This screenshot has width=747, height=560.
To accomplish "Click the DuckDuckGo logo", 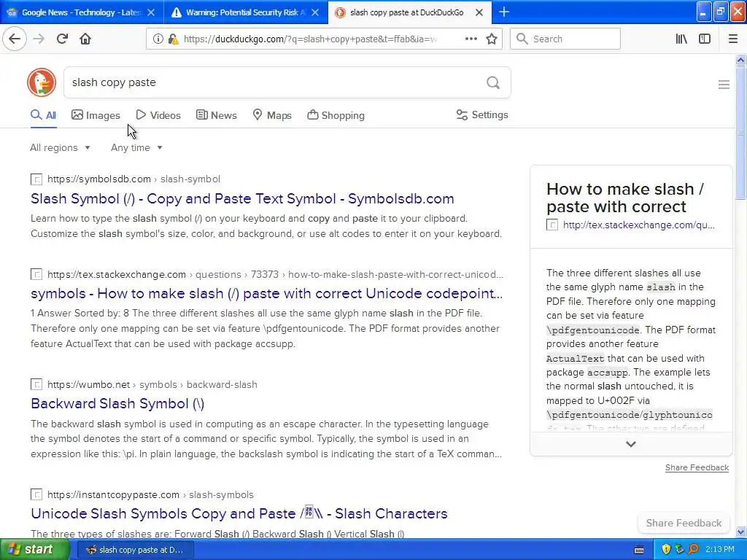I will click(x=42, y=82).
